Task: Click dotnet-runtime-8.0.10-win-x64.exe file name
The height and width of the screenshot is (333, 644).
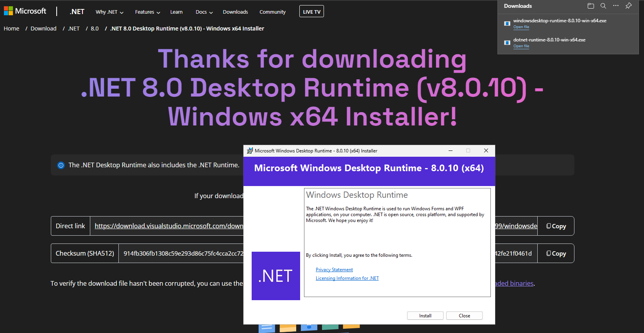Action: [549, 40]
